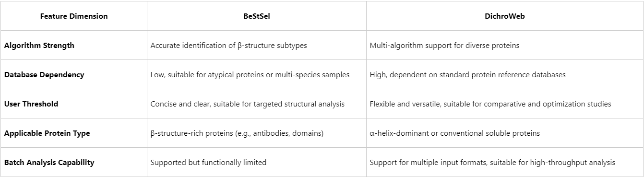Screen dimensions: 644x177
Task: Click the Algorithm Strength row label
Action: coord(39,46)
